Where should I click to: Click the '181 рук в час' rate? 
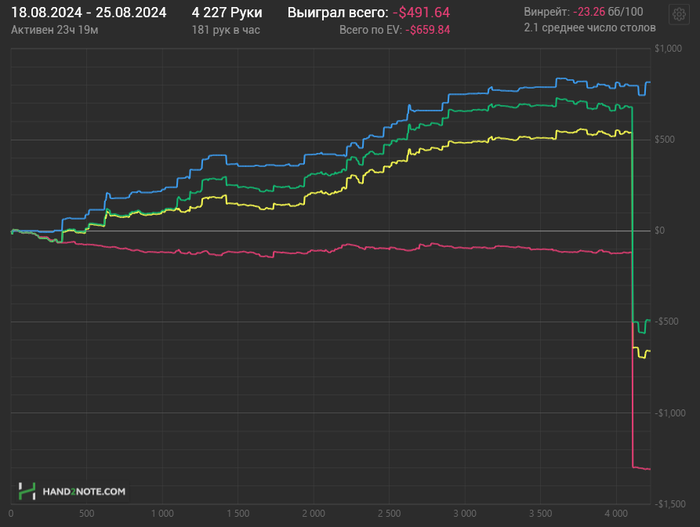[x=226, y=30]
